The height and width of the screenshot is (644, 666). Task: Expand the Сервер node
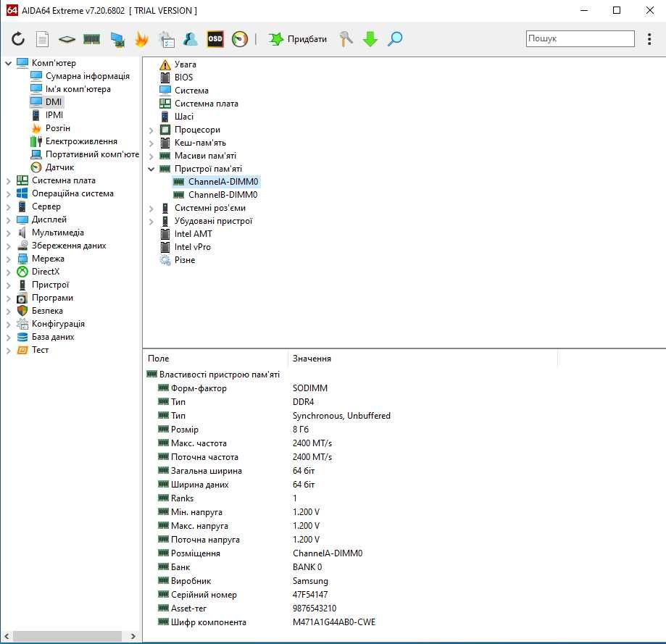8,207
